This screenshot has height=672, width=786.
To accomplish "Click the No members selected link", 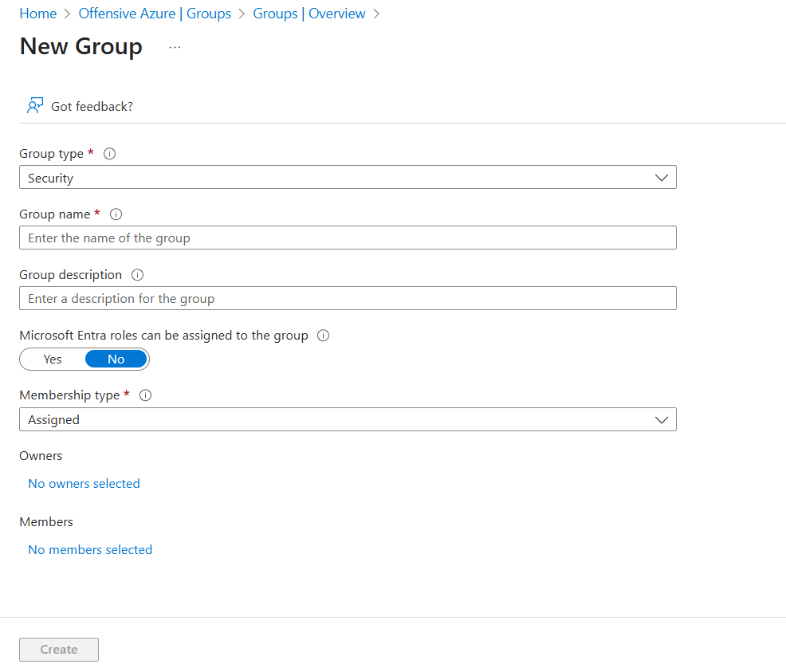I will tap(90, 550).
